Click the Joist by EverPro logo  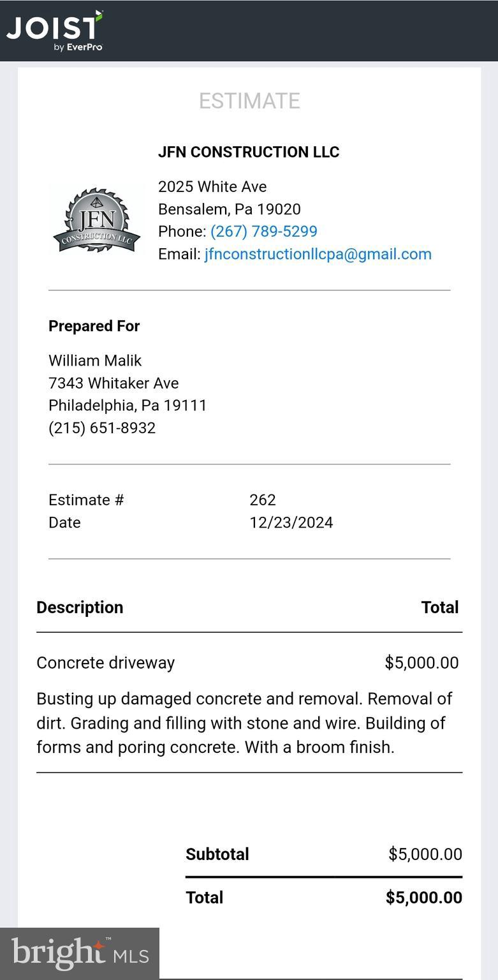54,30
